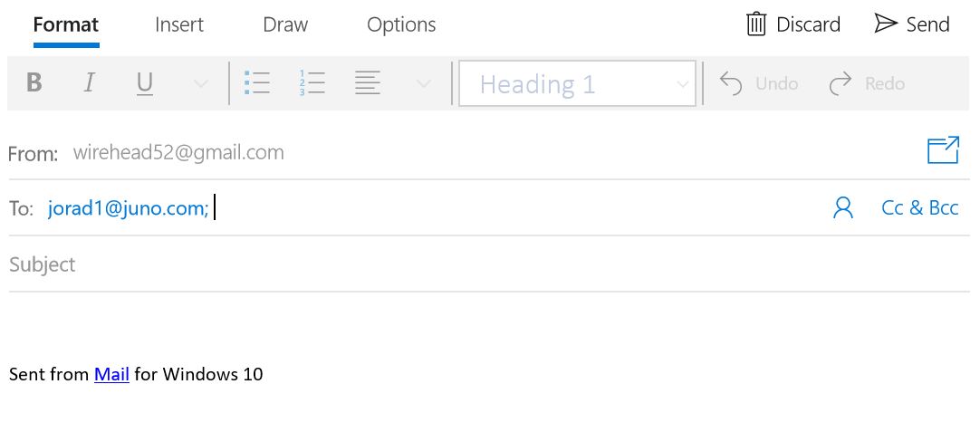Open message in a new window
The width and height of the screenshot is (980, 432).
[943, 150]
